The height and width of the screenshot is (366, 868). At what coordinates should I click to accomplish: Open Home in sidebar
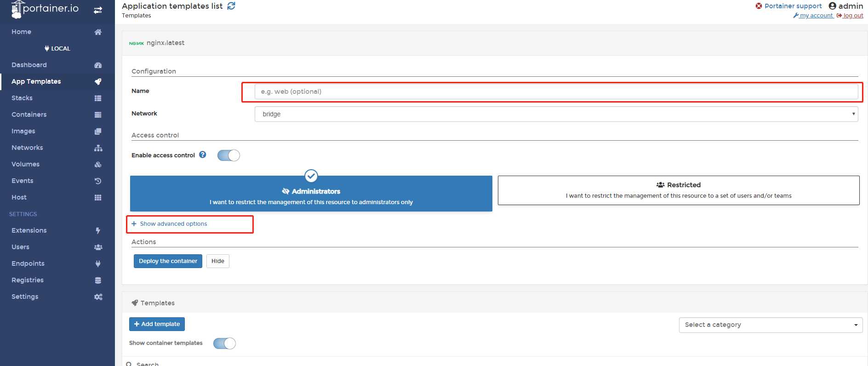(57, 32)
